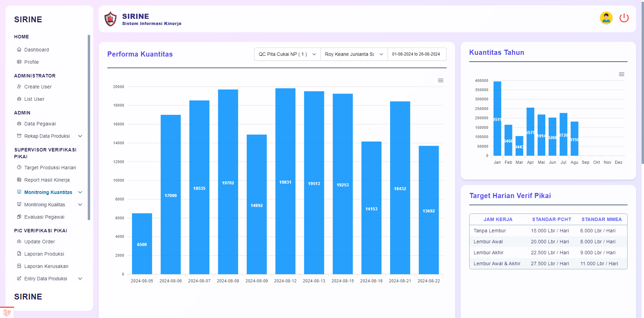644x318 pixels.
Task: Click the Monitroing Kuantitas presentation icon
Action: [x=19, y=192]
